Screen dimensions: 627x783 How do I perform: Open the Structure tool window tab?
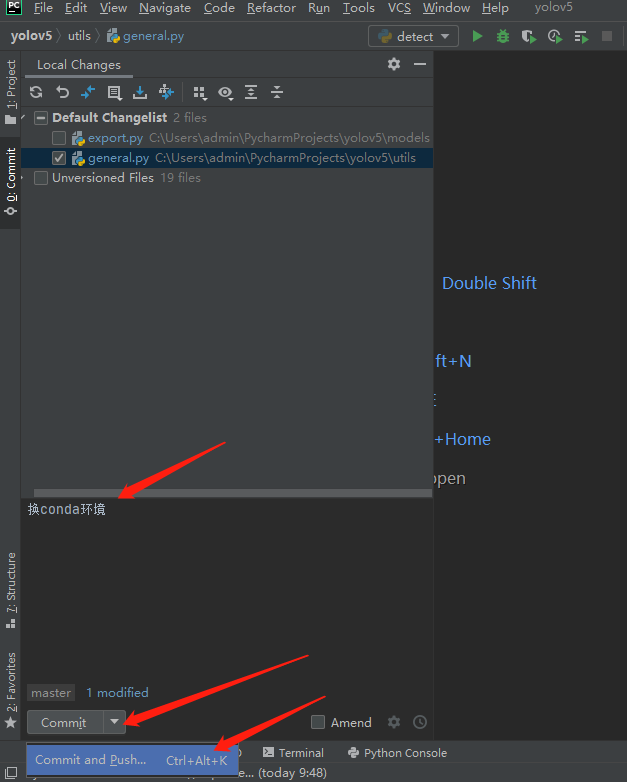10,590
